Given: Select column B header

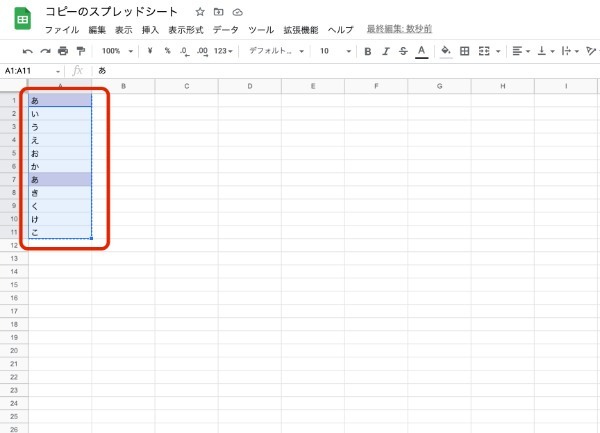Looking at the screenshot, I should click(123, 86).
